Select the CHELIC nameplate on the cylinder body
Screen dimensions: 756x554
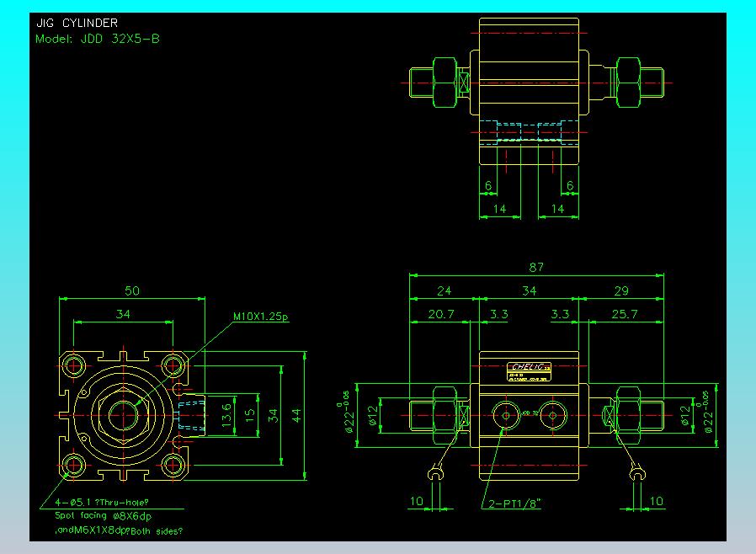[x=529, y=372]
